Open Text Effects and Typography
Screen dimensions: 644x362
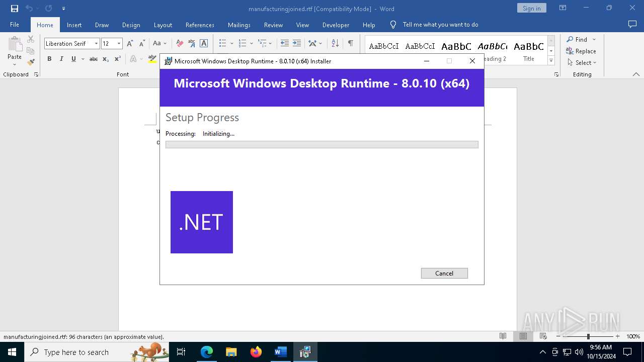click(x=133, y=59)
